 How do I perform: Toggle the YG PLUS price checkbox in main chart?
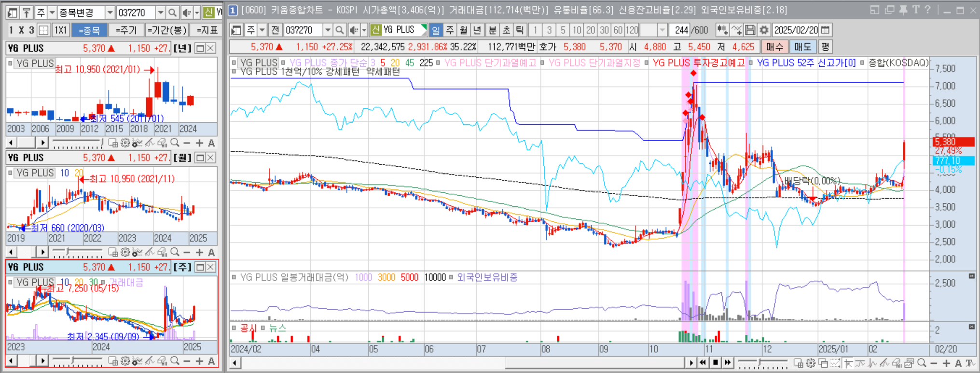(x=234, y=62)
